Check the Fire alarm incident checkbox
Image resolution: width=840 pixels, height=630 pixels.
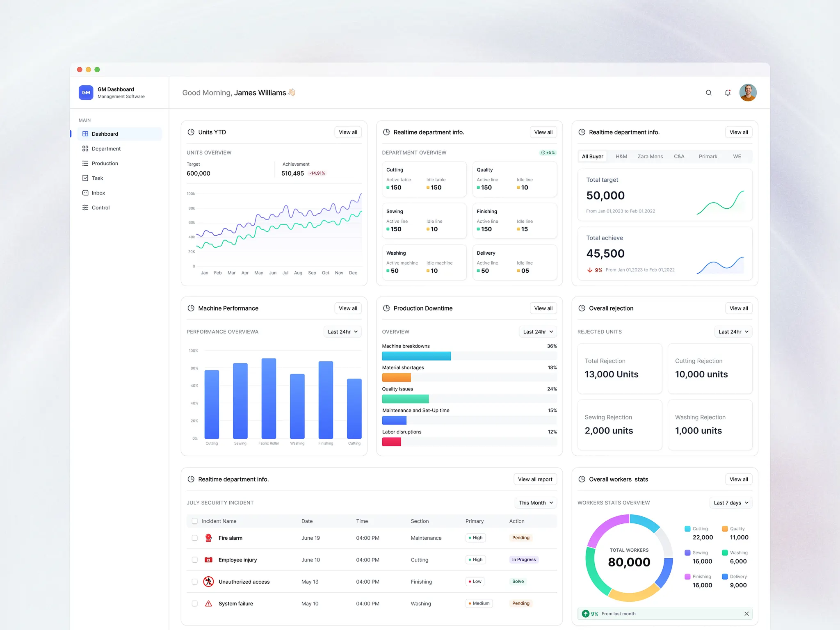(x=194, y=538)
